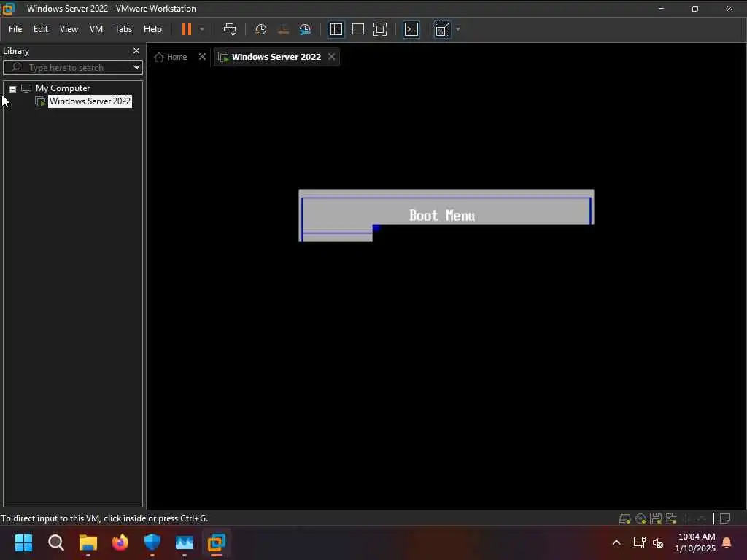Close the Home tab

pos(202,57)
